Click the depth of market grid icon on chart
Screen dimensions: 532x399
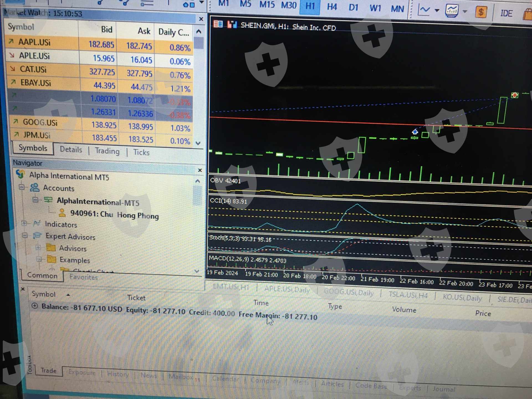[x=218, y=24]
